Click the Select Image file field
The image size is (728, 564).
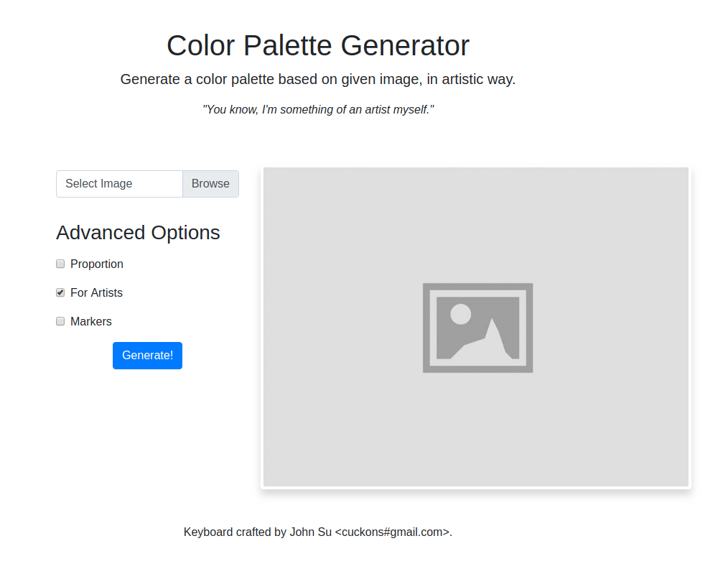tap(119, 184)
